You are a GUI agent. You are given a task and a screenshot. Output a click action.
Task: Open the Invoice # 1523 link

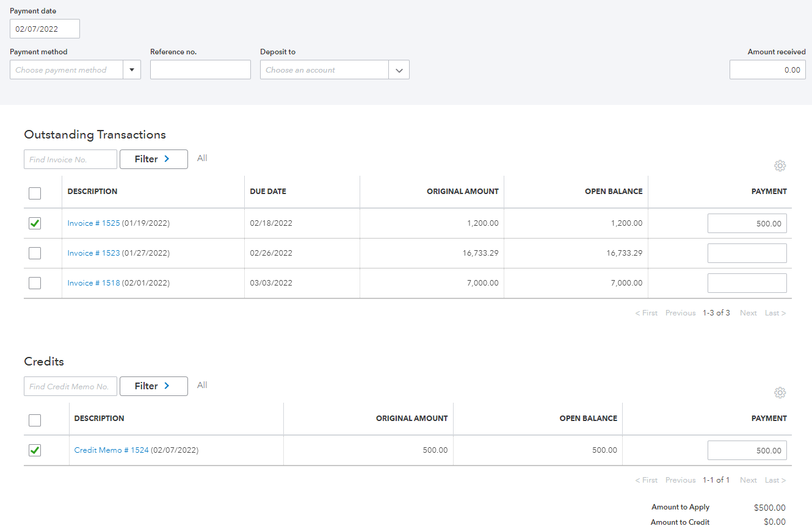click(93, 253)
